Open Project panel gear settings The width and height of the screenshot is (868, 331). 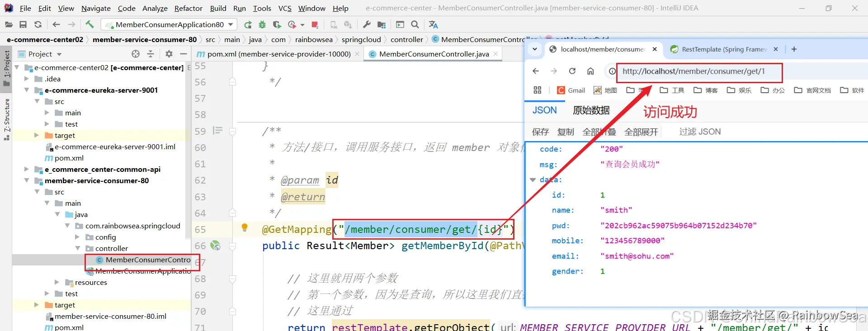tap(169, 54)
